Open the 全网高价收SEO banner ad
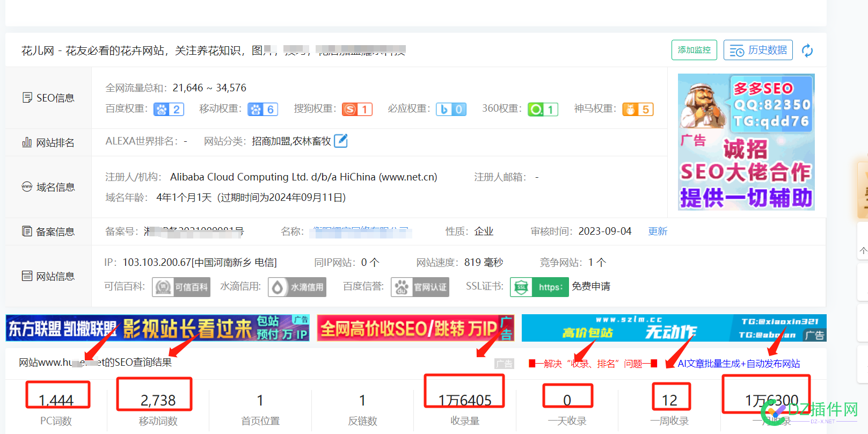 [x=416, y=328]
